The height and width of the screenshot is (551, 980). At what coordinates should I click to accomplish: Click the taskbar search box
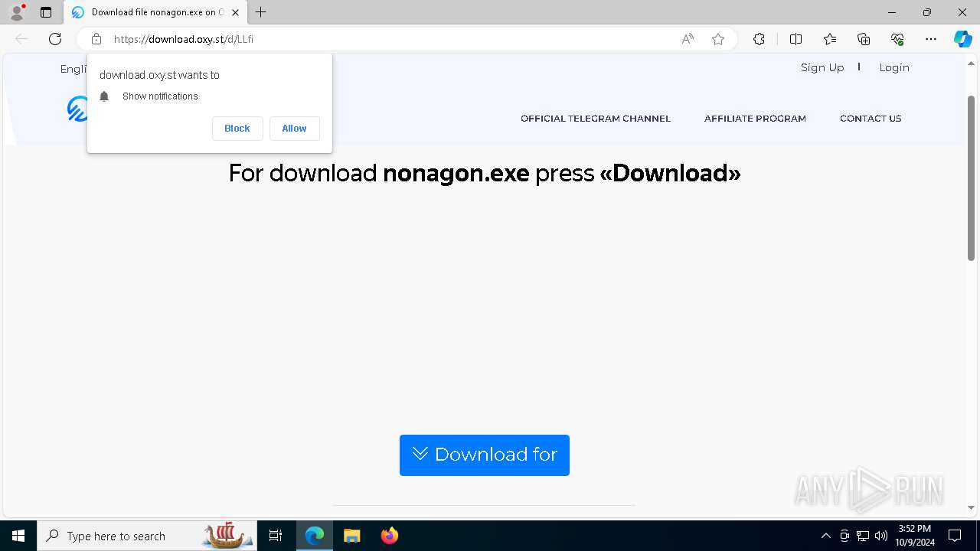147,536
